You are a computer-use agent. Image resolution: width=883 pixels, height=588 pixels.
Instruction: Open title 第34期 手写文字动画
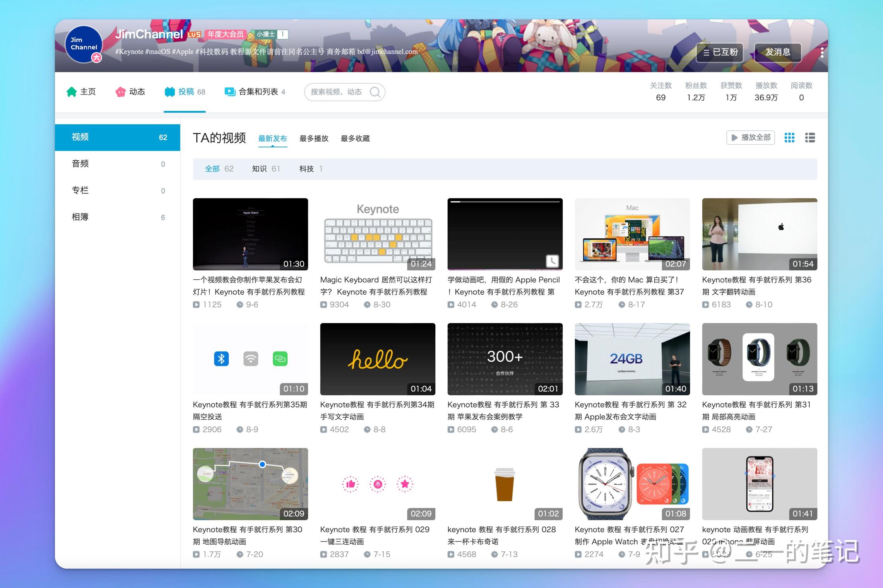[377, 411]
